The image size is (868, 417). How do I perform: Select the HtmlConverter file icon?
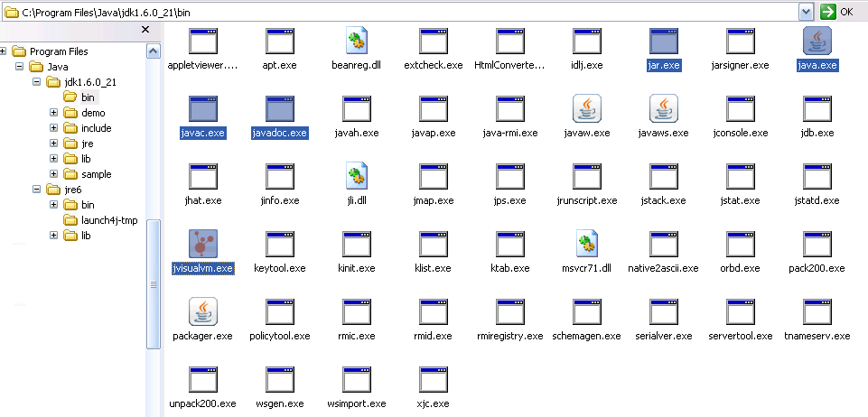pyautogui.click(x=509, y=42)
